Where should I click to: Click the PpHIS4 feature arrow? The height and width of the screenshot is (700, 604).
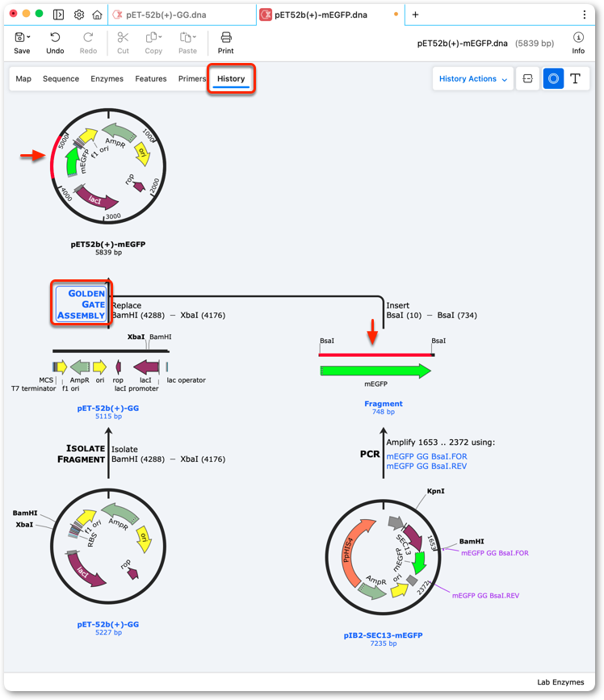(358, 552)
